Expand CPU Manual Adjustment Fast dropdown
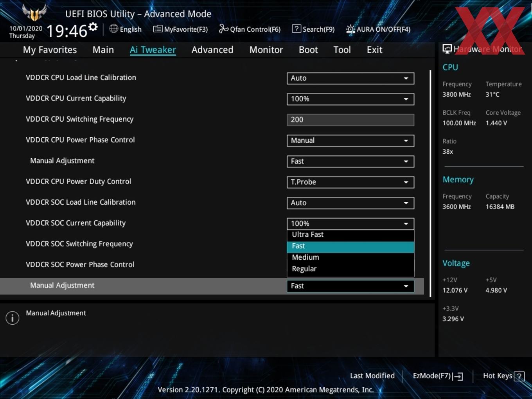This screenshot has width=532, height=399. (x=350, y=161)
